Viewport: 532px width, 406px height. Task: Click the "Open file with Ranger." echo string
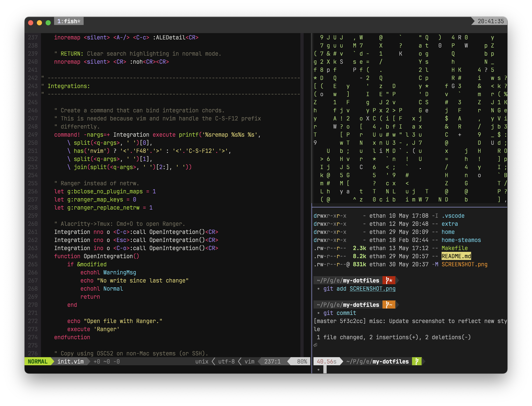pyautogui.click(x=123, y=321)
